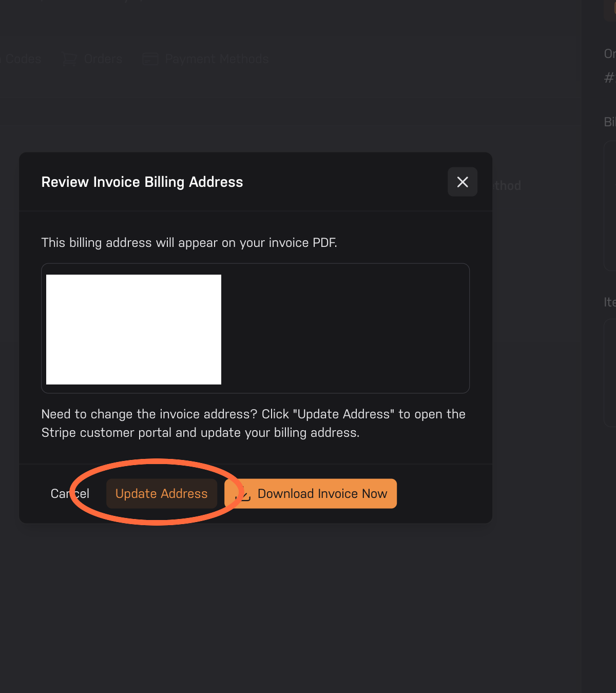Viewport: 616px width, 693px height.
Task: Open the Payment Methods tab
Action: tap(216, 59)
